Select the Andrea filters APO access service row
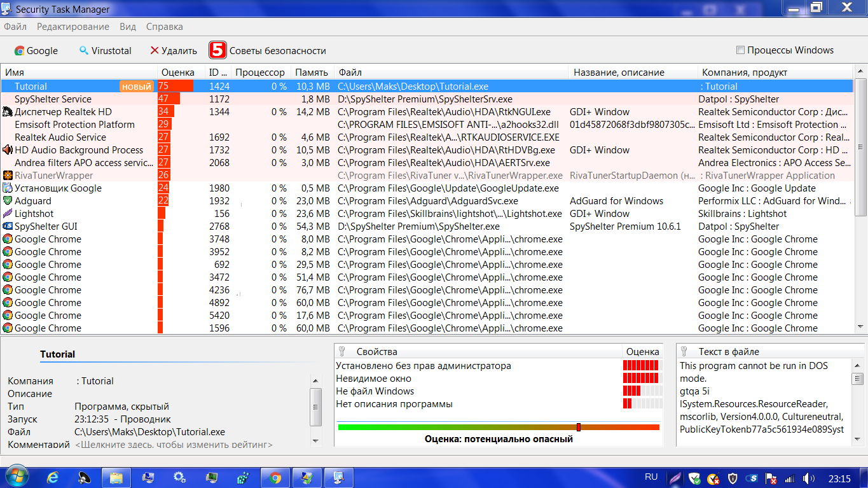Screen dimensions: 868x488 tap(427, 163)
